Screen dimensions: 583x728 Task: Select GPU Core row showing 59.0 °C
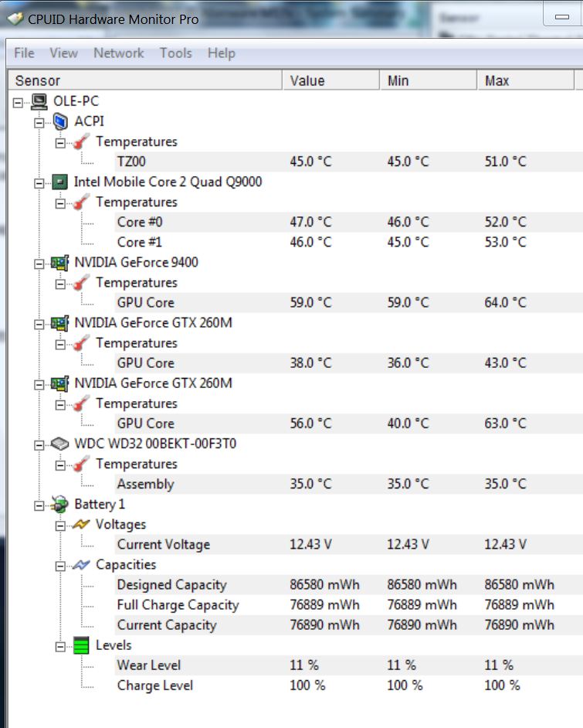(349, 303)
